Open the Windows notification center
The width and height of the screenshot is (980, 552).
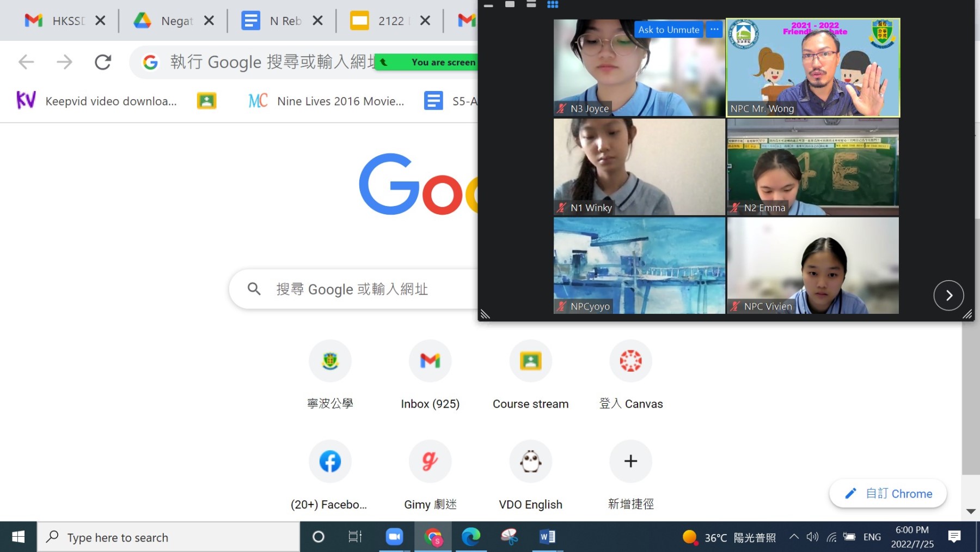(954, 537)
